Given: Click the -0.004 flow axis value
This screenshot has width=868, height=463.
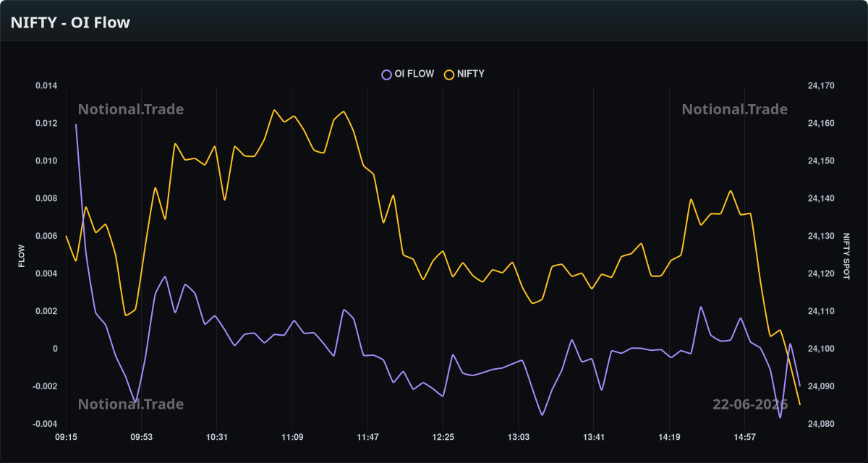Looking at the screenshot, I should (45, 425).
